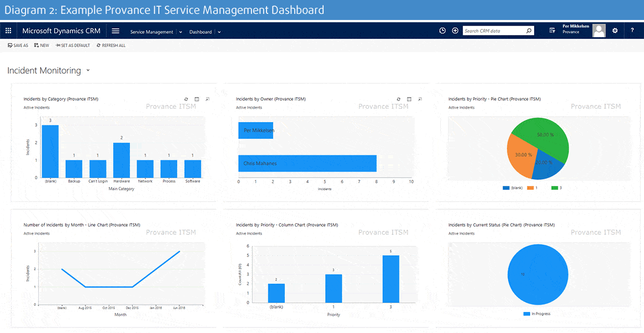
Task: Click the In Progress legend swatch
Action: 526,314
